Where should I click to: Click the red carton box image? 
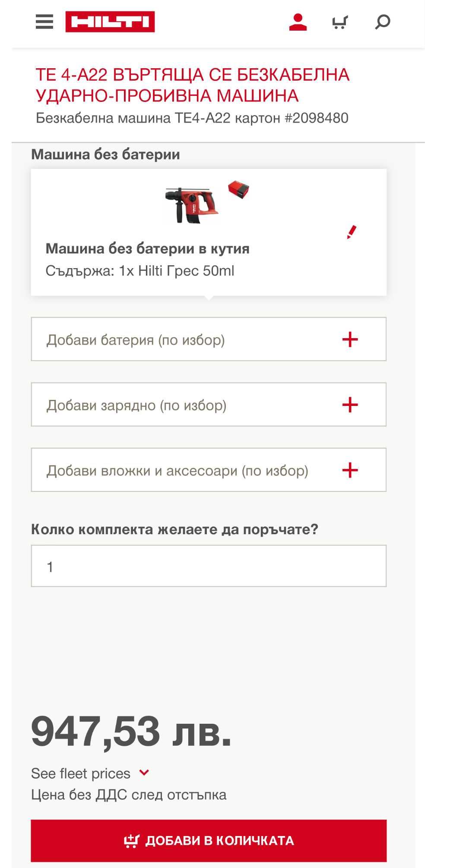[238, 189]
